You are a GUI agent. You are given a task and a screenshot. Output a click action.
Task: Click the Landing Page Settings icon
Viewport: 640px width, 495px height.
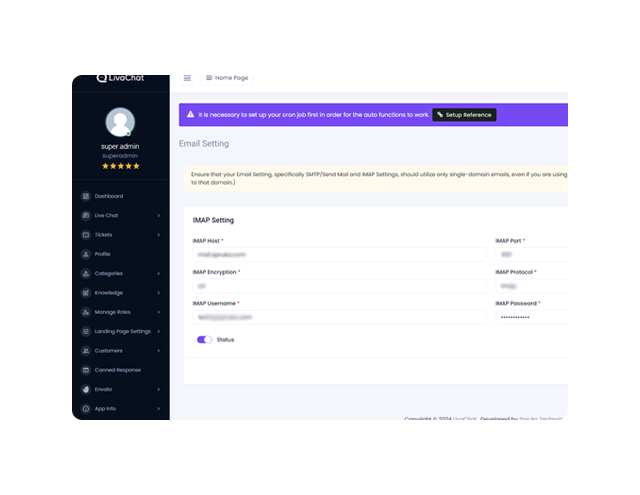click(86, 331)
